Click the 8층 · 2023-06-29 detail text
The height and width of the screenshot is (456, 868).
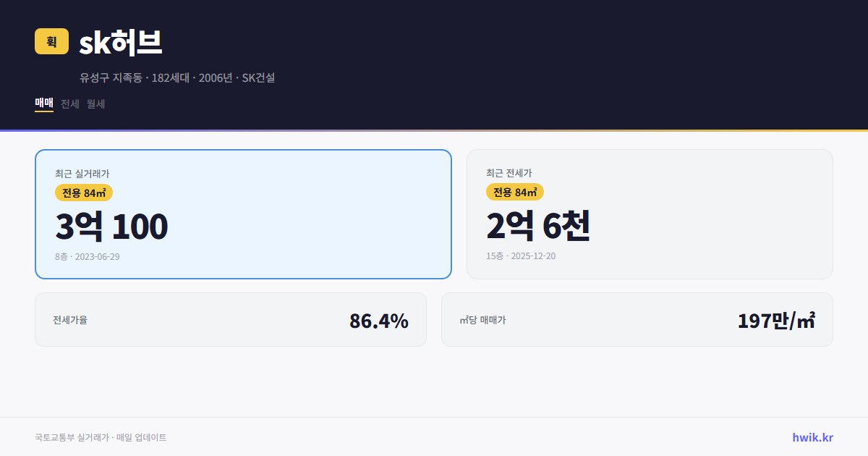coord(88,256)
